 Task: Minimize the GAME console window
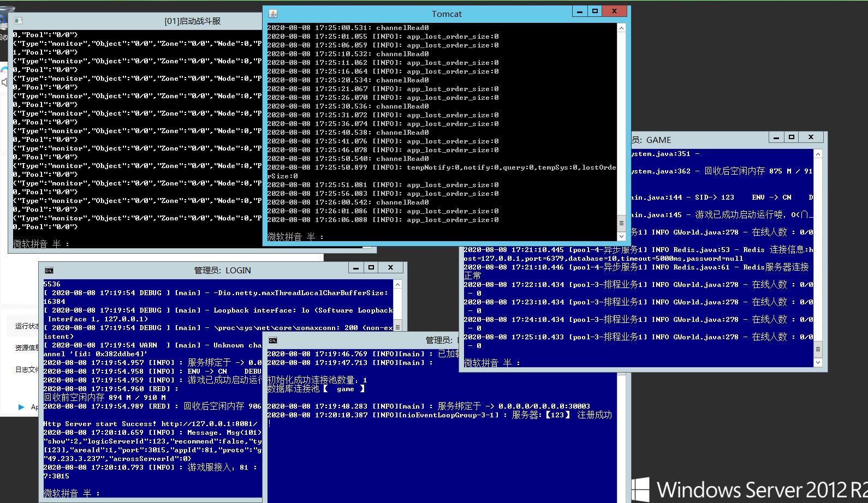[776, 137]
